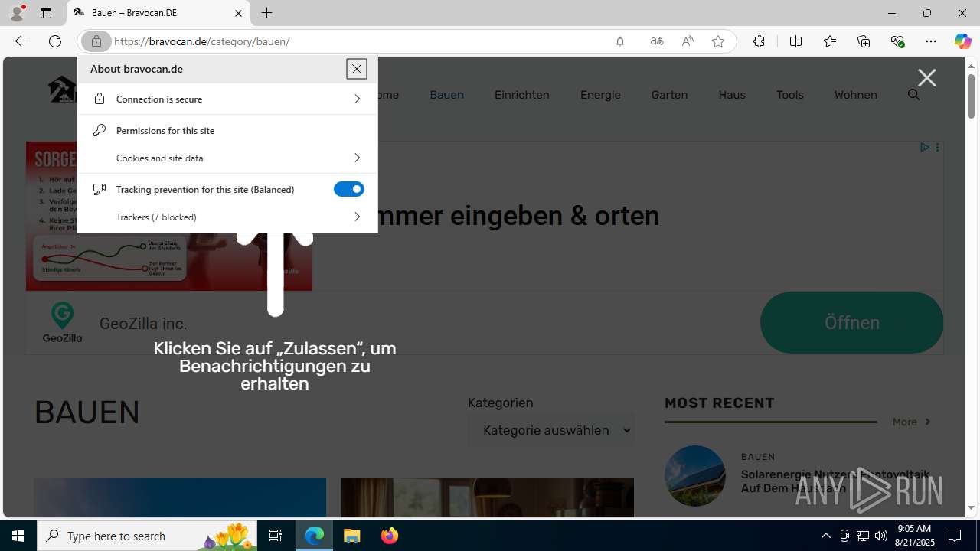Click the browser Back arrow
Screen dimensions: 980x551
[21, 41]
